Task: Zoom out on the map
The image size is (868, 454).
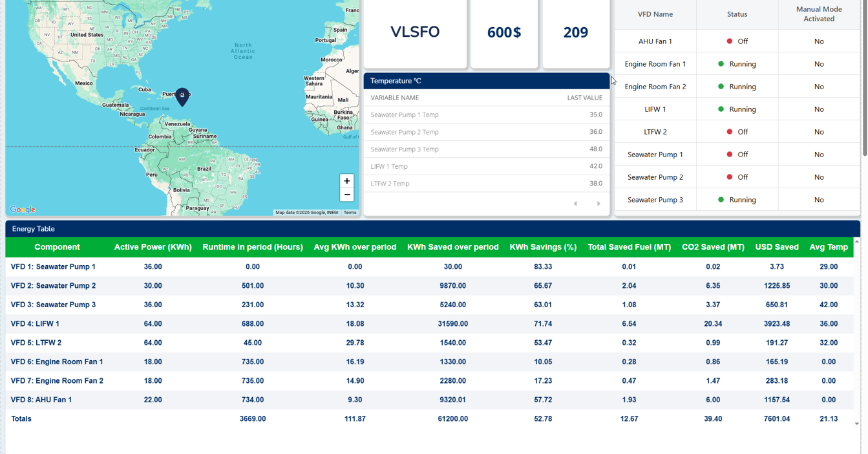Action: [x=347, y=195]
